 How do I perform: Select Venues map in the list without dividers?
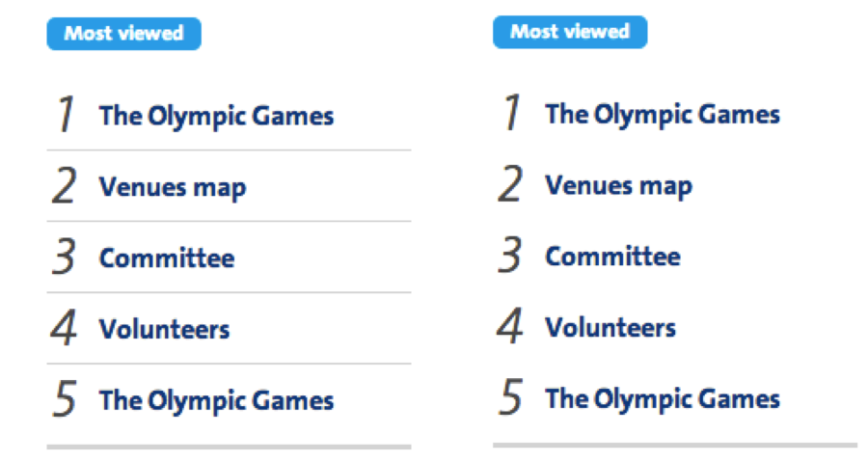pyautogui.click(x=619, y=185)
